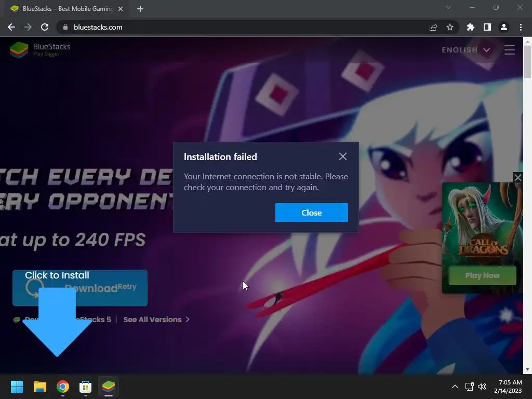532x399 pixels.
Task: Open network status icon in tray
Action: [x=470, y=387]
